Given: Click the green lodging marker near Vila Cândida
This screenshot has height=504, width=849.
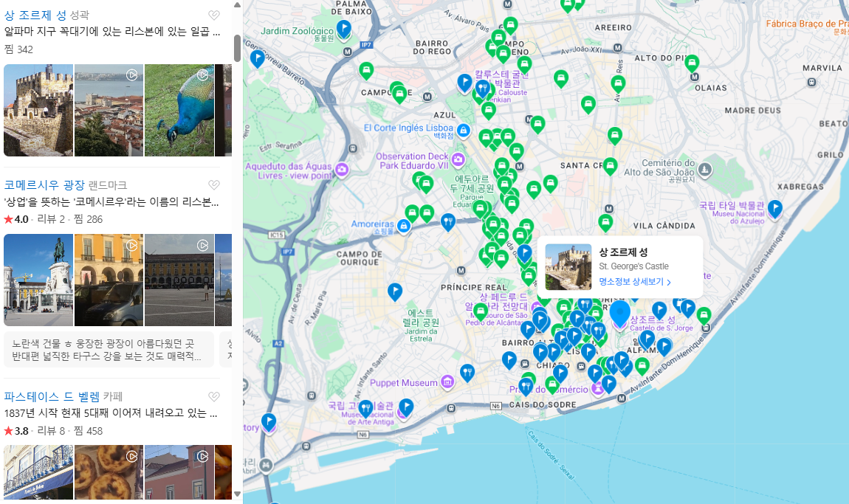Looking at the screenshot, I should [605, 222].
